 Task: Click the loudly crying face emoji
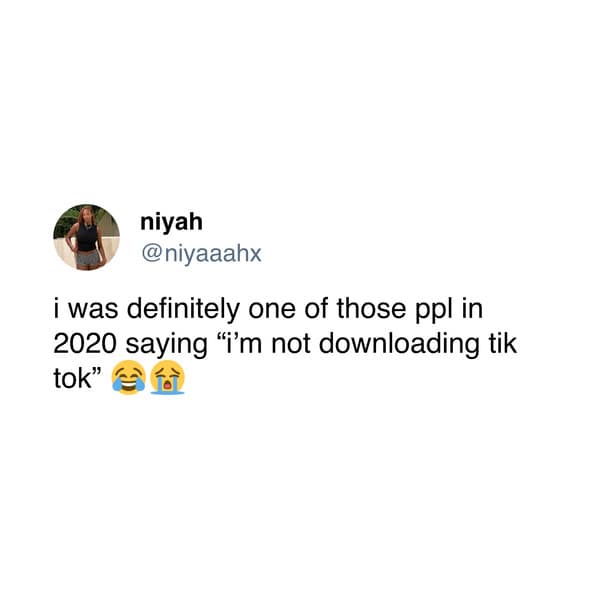167,377
